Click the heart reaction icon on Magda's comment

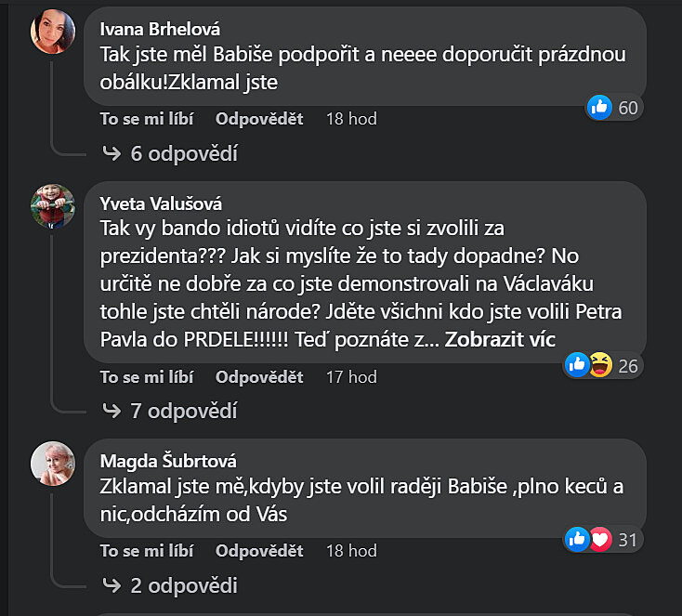(600, 538)
